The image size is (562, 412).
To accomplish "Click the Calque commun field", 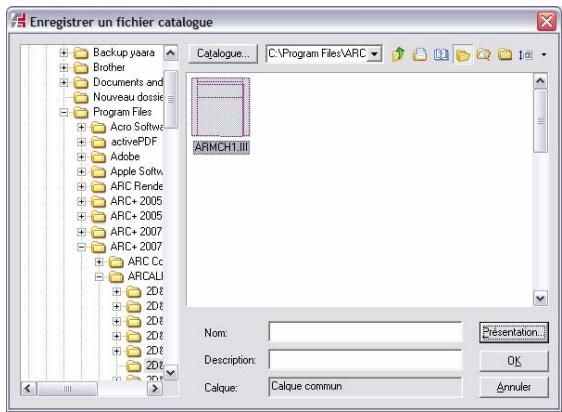I will [365, 387].
